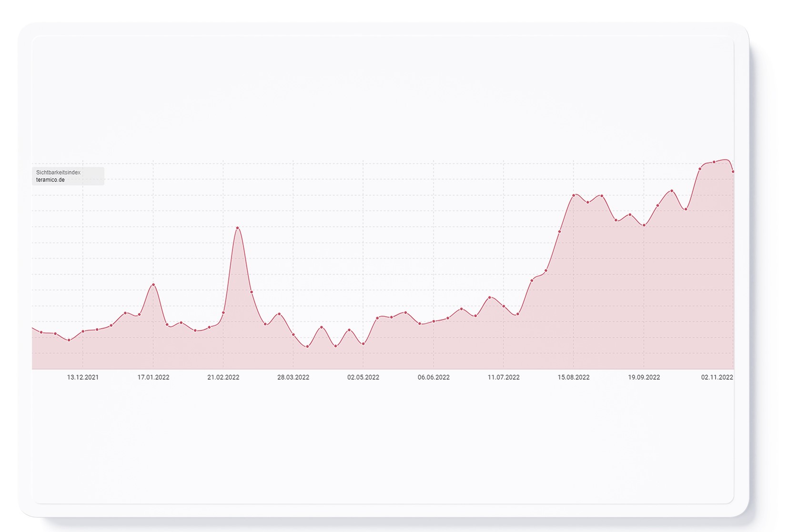Select the data point on the 17.01.2022 peak

point(153,285)
